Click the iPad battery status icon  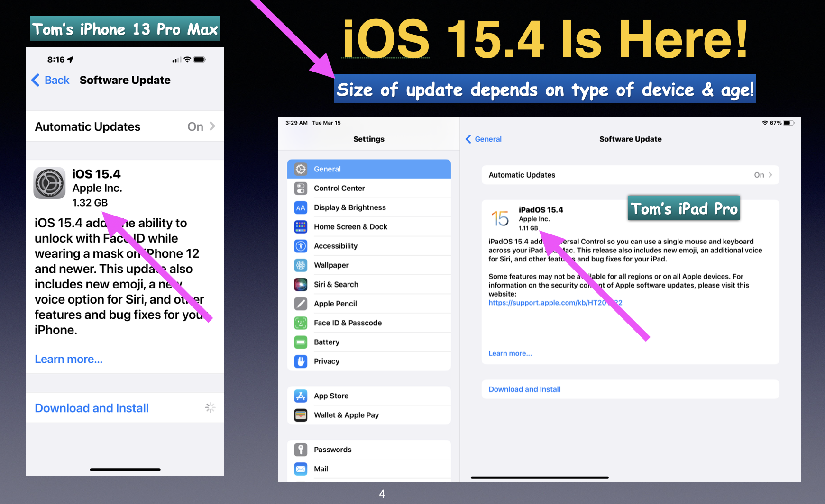click(788, 123)
